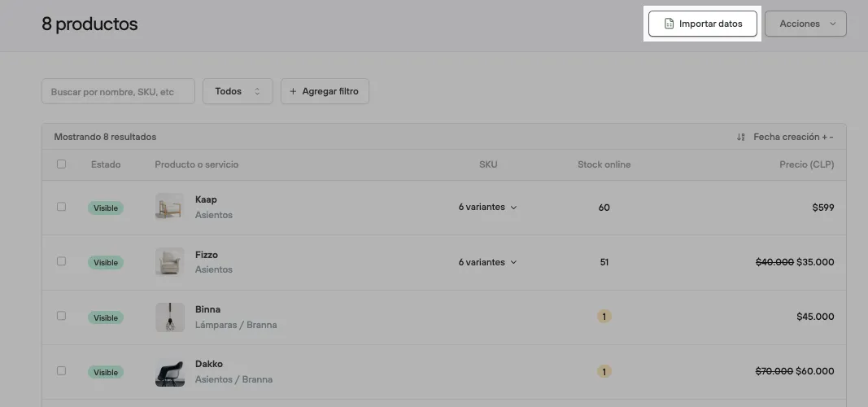Image resolution: width=868 pixels, height=407 pixels.
Task: Open the Fizzo armchair thumbnail
Action: 170,262
